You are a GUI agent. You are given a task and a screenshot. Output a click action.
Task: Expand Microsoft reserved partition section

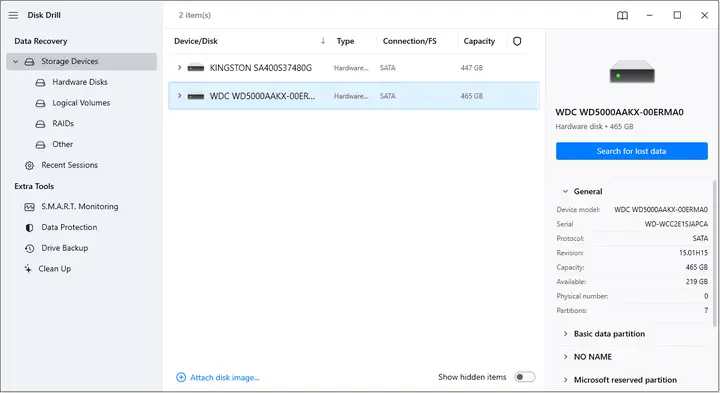[565, 380]
